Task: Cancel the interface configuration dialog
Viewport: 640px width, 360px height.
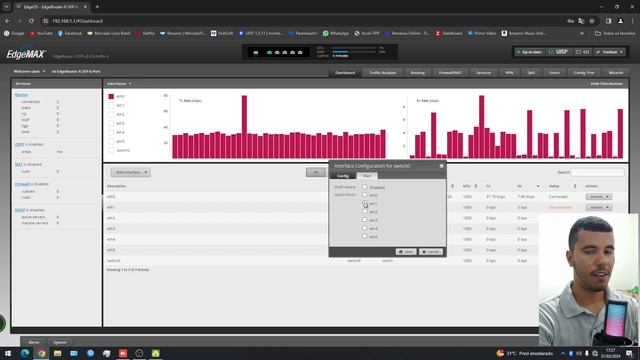Action: (x=431, y=252)
